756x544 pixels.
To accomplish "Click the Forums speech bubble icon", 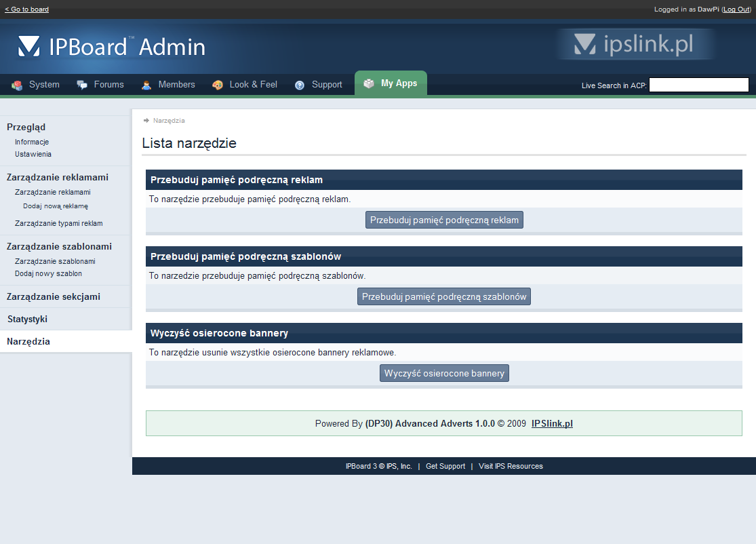I will click(x=82, y=85).
